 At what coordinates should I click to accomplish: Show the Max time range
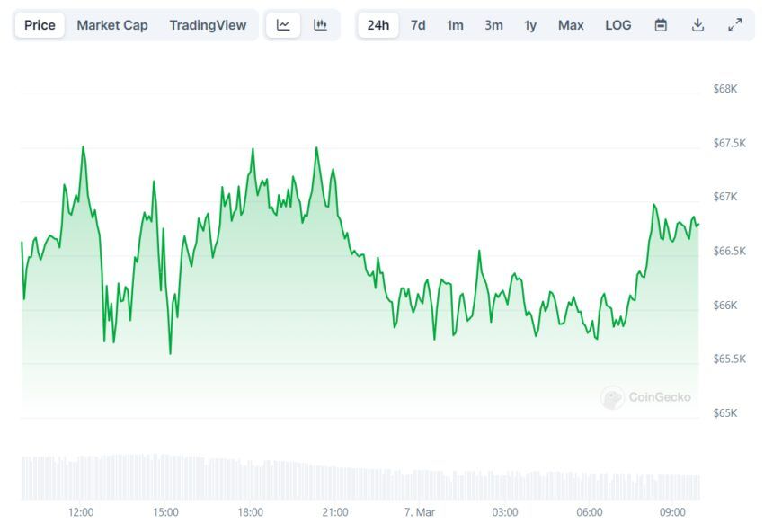(x=571, y=25)
